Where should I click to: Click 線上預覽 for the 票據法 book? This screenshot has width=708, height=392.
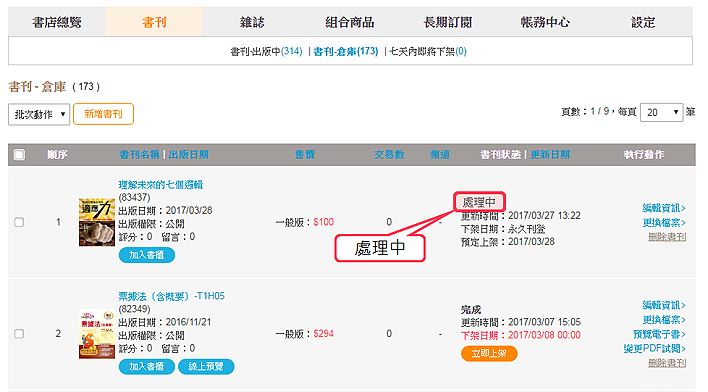click(x=206, y=366)
